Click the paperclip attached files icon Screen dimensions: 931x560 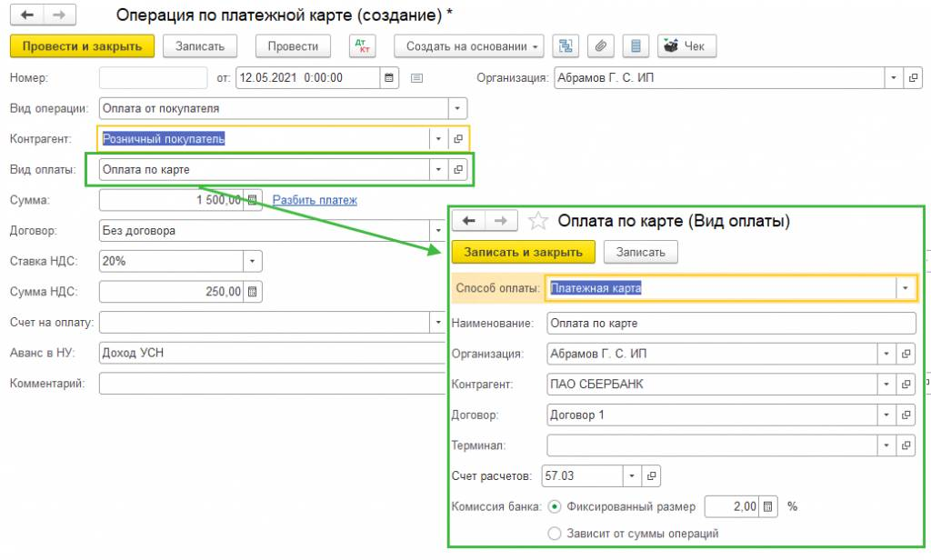point(600,46)
